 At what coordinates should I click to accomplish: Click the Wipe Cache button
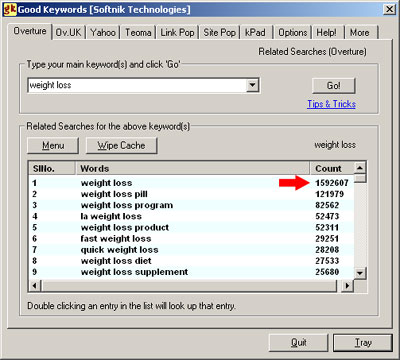(121, 146)
